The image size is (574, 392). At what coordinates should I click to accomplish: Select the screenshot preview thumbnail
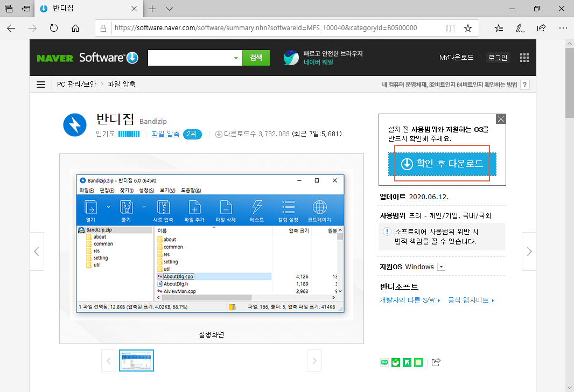point(137,361)
